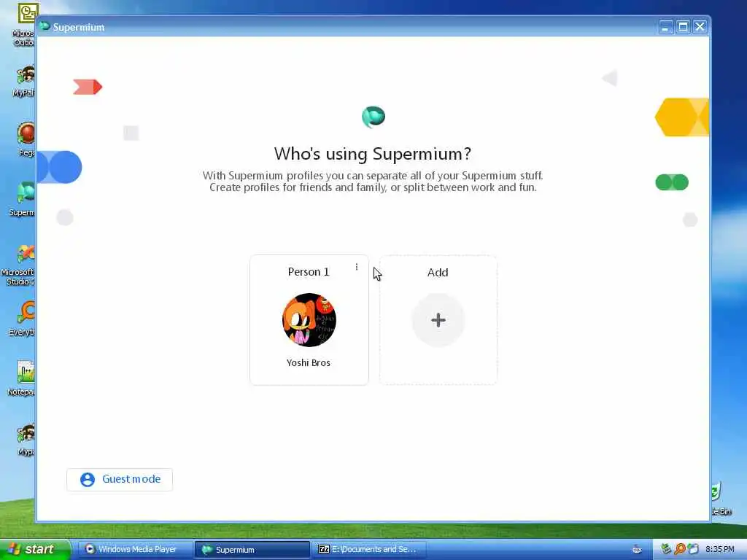Click the Supermium logo above the heading
This screenshot has height=560, width=747.
373,117
